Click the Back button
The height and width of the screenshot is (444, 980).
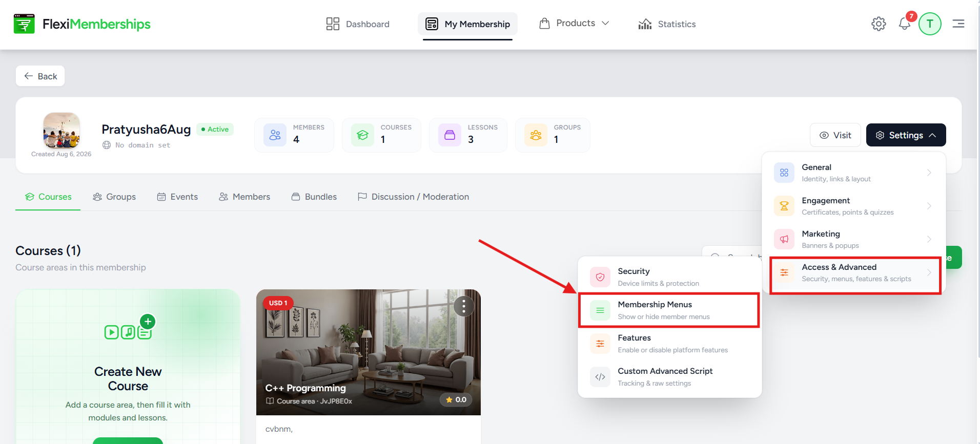click(40, 76)
